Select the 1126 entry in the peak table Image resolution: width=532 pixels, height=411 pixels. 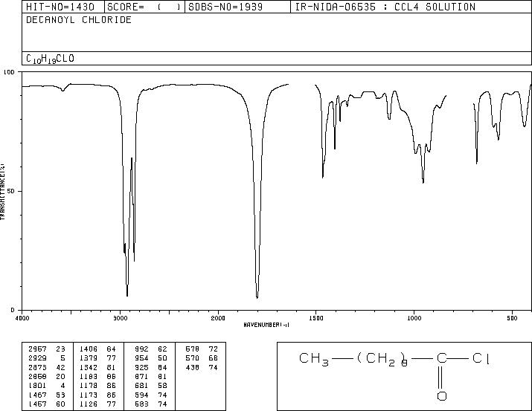pyautogui.click(x=97, y=404)
